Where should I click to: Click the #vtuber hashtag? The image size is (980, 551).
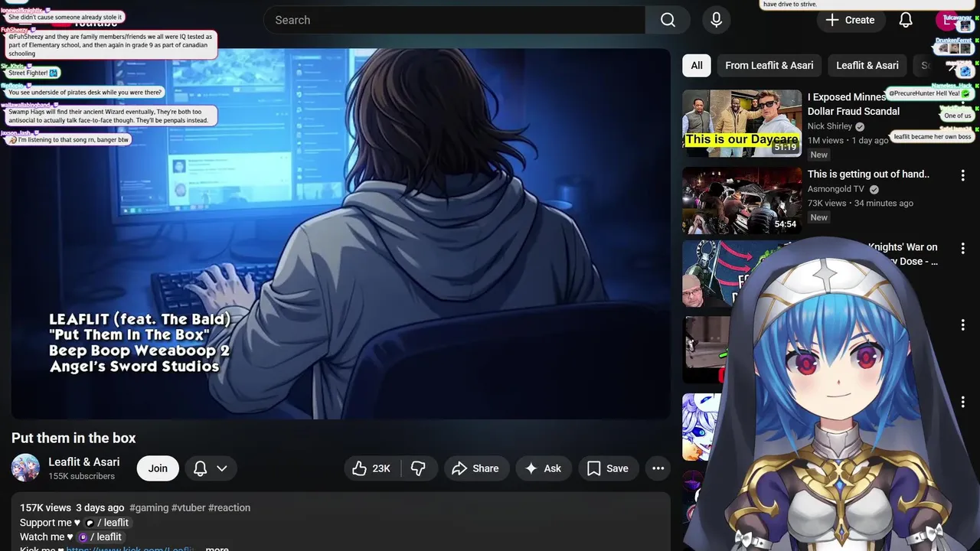click(x=188, y=507)
